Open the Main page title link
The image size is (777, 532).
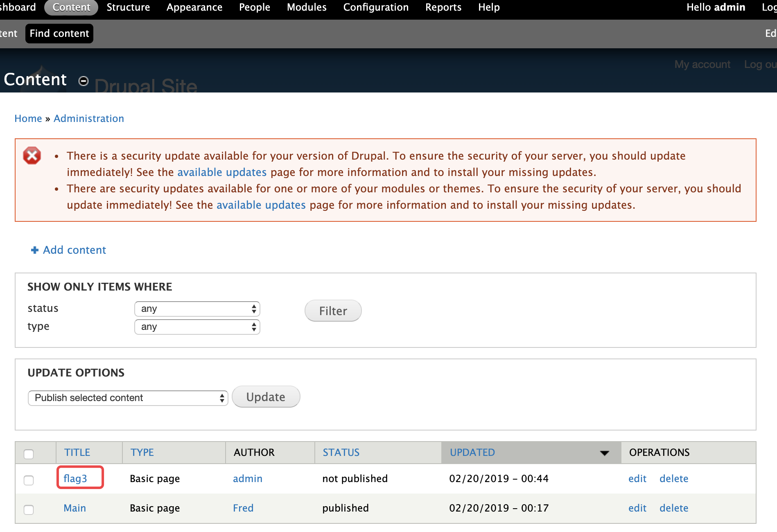(x=75, y=508)
